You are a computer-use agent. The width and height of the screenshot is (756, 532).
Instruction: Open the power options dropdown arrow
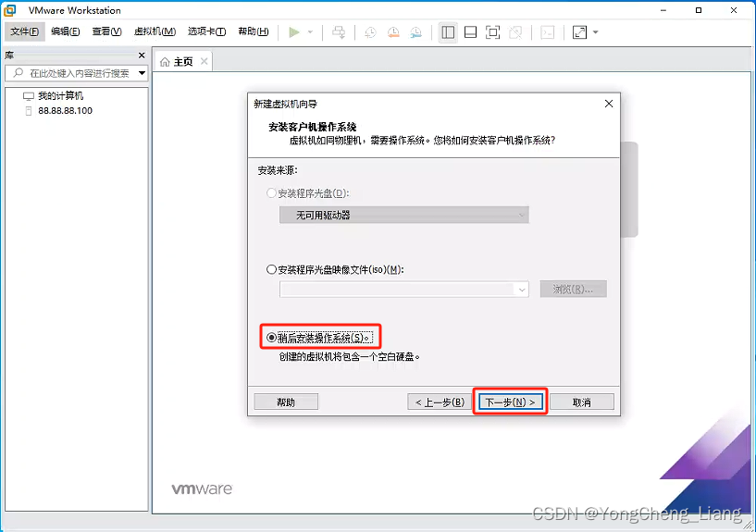pyautogui.click(x=311, y=32)
